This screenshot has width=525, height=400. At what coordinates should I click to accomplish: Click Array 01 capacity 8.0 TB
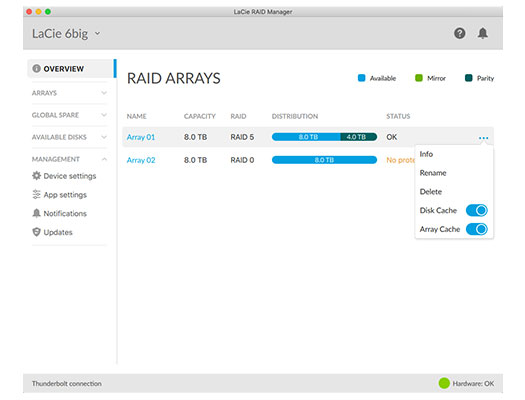(195, 137)
